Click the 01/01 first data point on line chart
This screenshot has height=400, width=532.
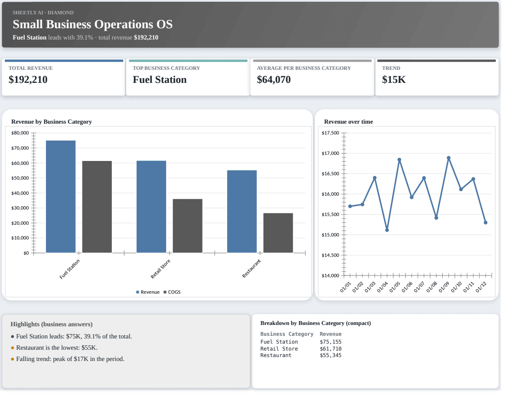point(350,206)
